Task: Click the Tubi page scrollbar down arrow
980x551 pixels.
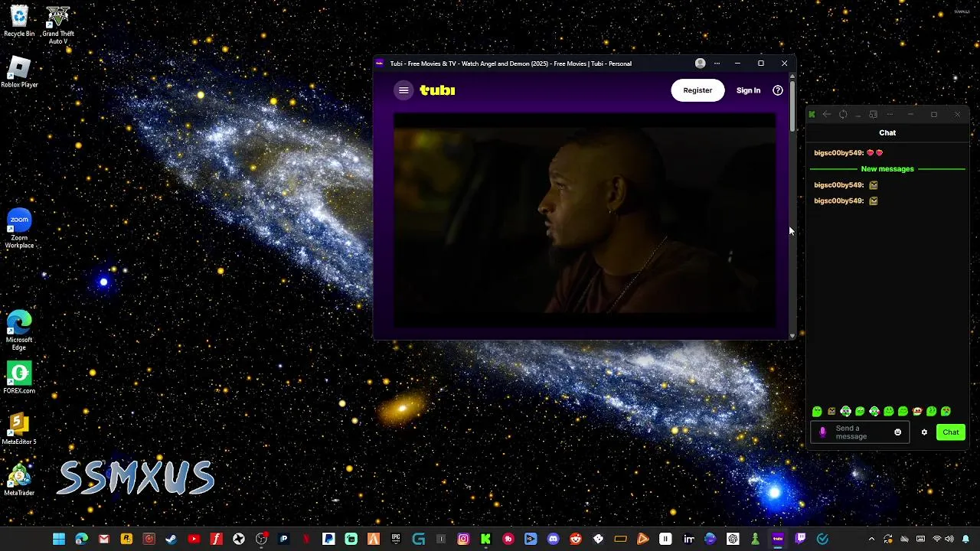Action: (x=792, y=334)
